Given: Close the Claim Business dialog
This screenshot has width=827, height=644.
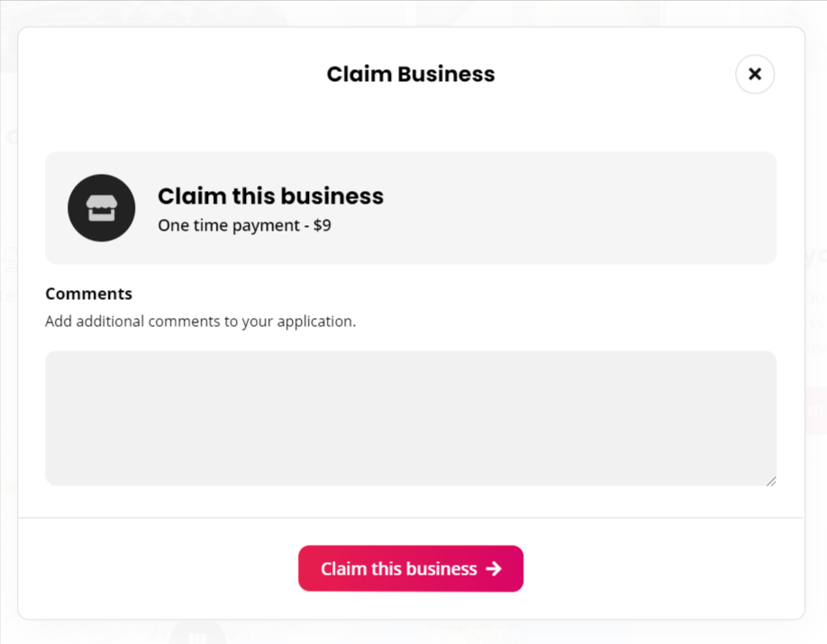Looking at the screenshot, I should 755,75.
